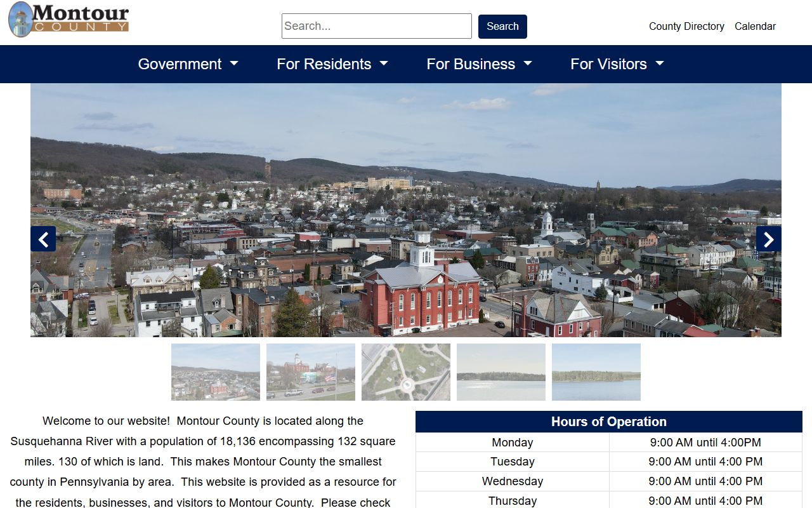Click the Monday row label
The image size is (812, 508).
[513, 443]
